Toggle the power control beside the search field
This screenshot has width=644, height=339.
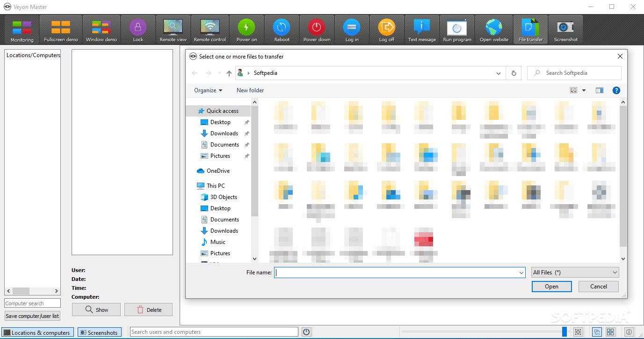(306, 332)
